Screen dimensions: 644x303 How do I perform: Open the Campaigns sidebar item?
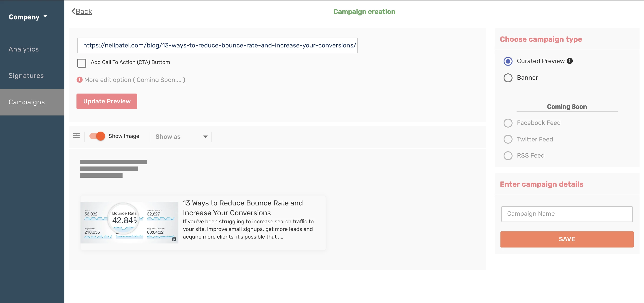point(27,102)
